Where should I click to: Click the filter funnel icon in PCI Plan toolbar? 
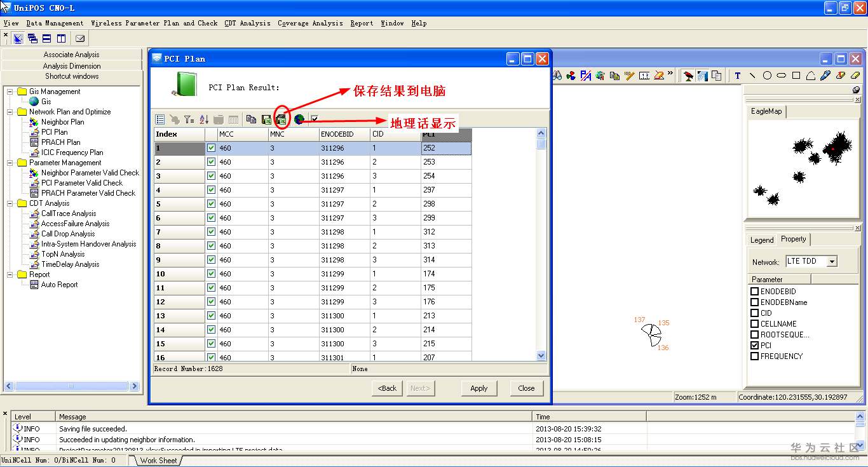tap(189, 119)
